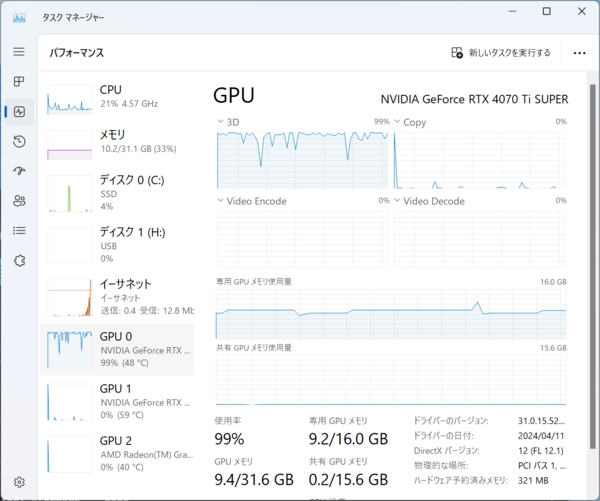This screenshot has height=501, width=600.
Task: Open Task Manager settings gear
Action: 19,482
